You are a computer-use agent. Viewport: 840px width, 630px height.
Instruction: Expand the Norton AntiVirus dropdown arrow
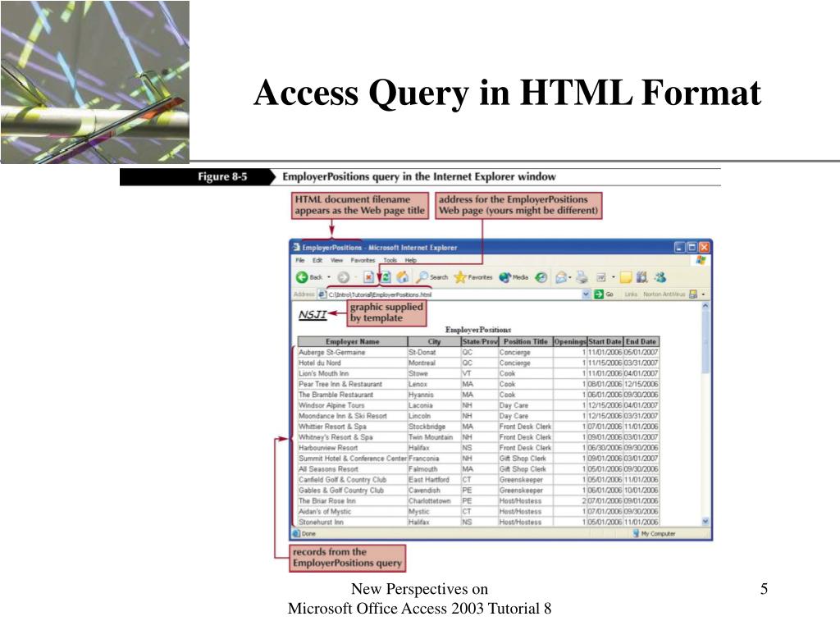coord(703,294)
